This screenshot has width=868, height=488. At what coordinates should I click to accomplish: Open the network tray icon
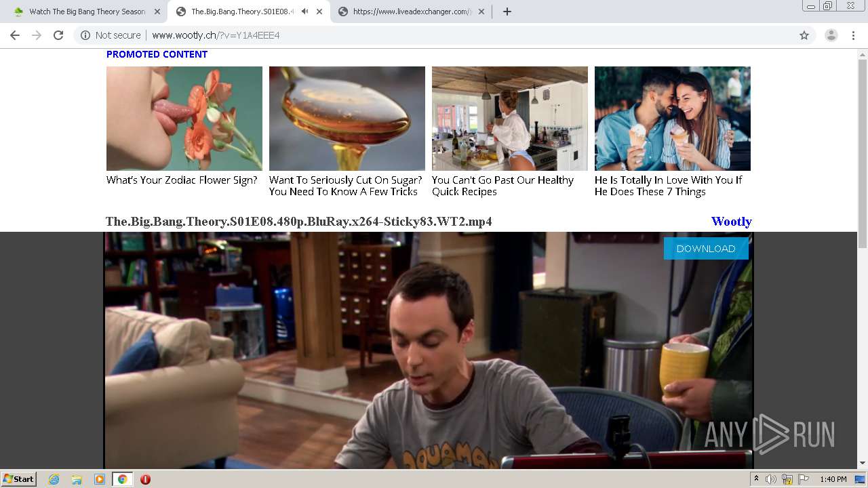[x=787, y=479]
